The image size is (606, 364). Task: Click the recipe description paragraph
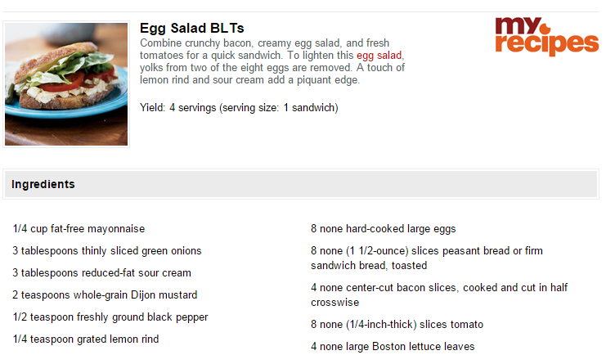point(272,61)
